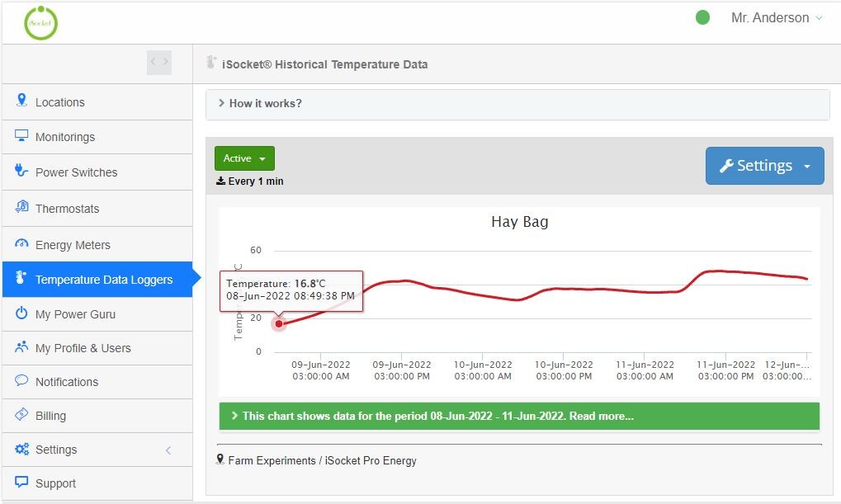Click the My Profile & Users people icon

point(21,346)
